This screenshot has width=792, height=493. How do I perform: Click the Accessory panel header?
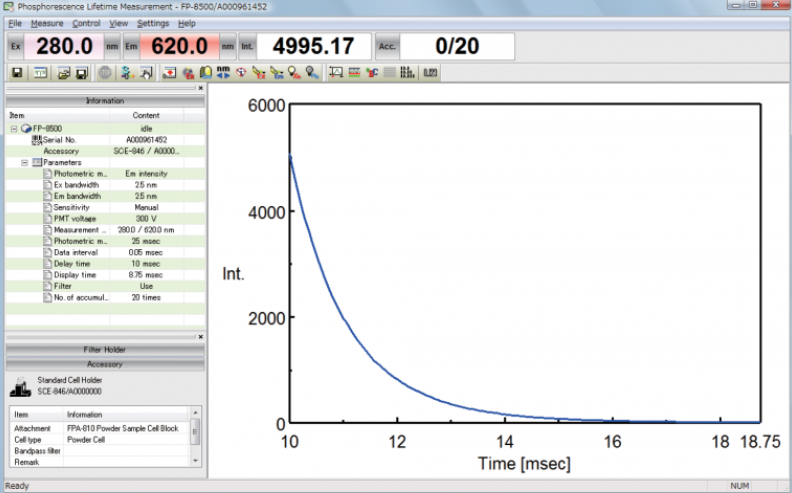coord(104,364)
